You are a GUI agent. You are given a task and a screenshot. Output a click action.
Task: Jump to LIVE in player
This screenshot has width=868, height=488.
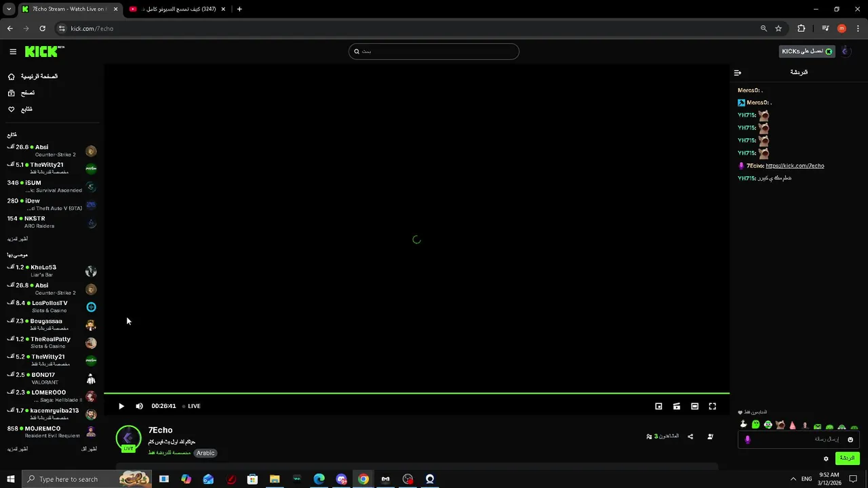click(191, 406)
